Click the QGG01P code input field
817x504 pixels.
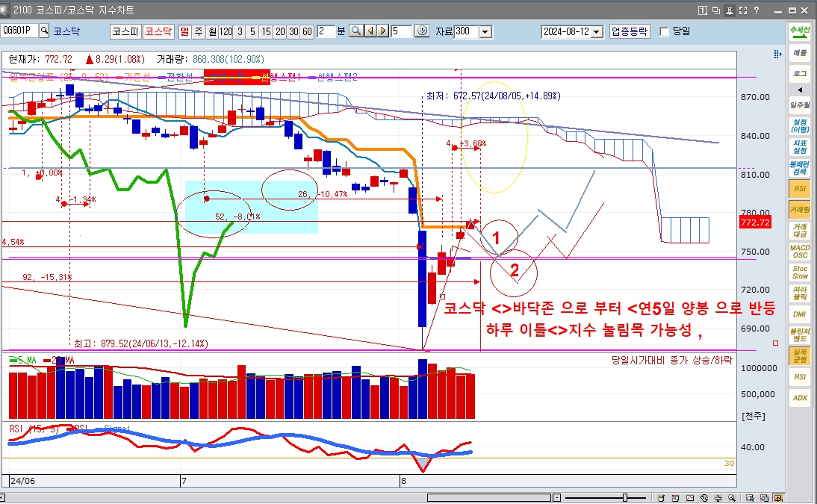coord(19,31)
